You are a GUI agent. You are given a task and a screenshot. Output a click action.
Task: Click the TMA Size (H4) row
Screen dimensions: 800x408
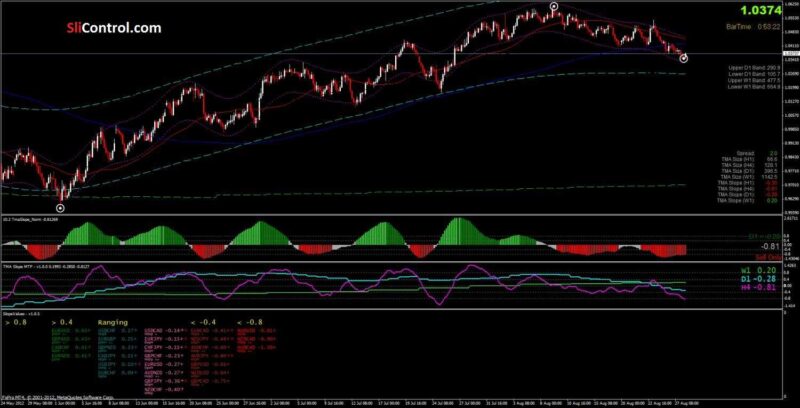coord(750,166)
